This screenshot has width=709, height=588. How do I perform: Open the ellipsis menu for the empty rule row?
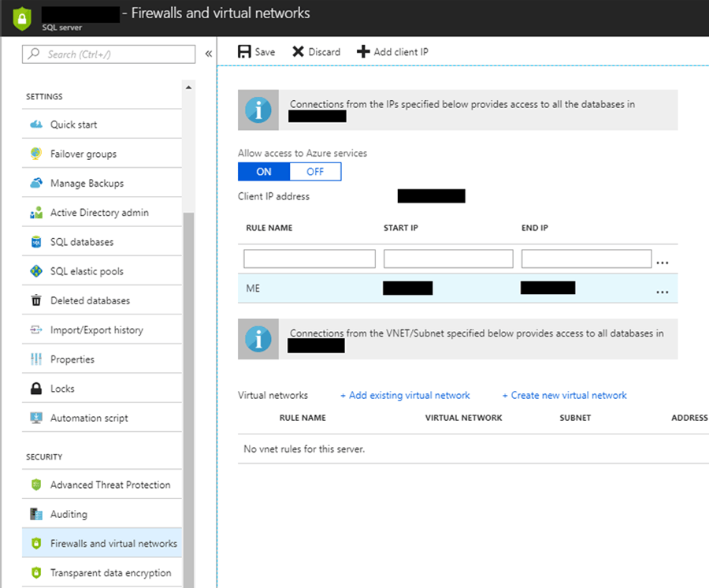pos(663,262)
